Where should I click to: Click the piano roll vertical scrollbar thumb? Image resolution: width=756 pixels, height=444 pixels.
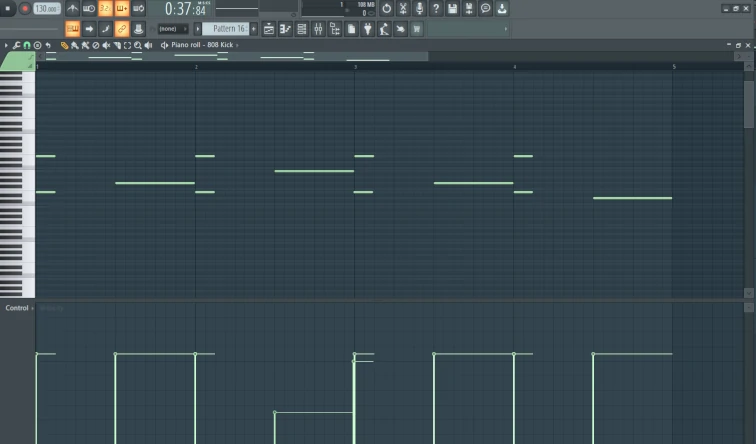pyautogui.click(x=749, y=104)
